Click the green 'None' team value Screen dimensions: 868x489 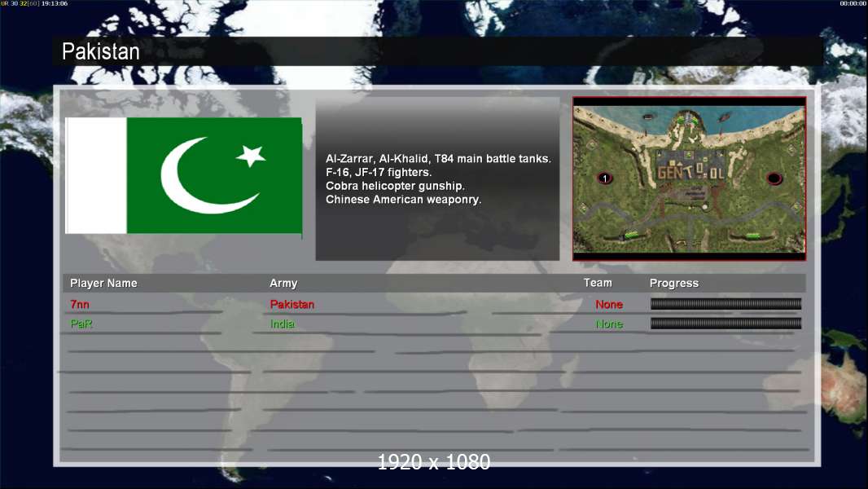(x=609, y=324)
